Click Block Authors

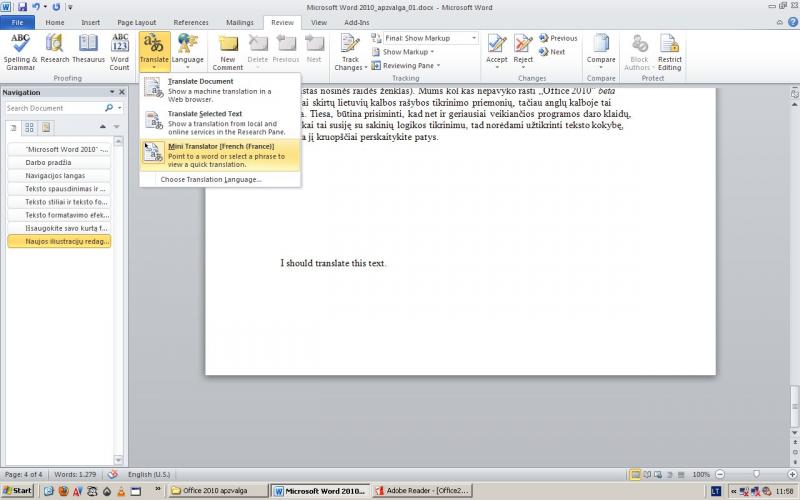639,52
